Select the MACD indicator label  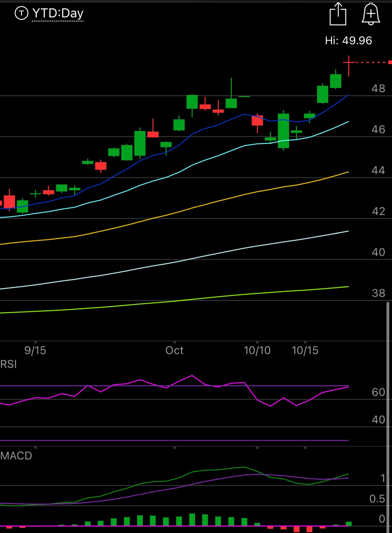(x=16, y=456)
